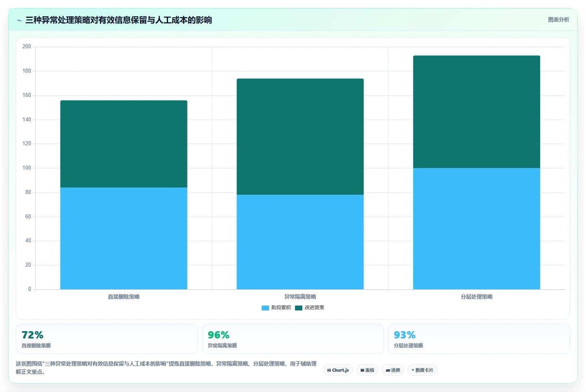
Task: Click the blue 阶段累积 bar for 直接删除策略
Action: 124,239
